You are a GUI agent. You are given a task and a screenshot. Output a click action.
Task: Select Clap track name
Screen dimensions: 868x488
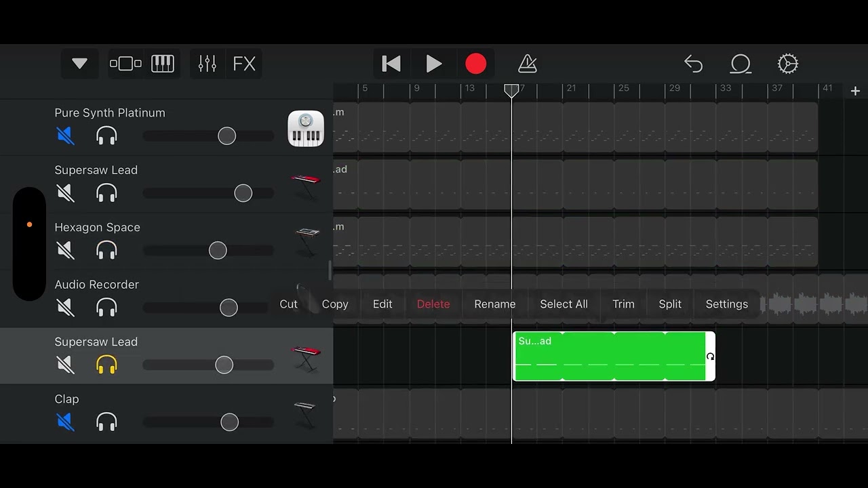pos(67,399)
